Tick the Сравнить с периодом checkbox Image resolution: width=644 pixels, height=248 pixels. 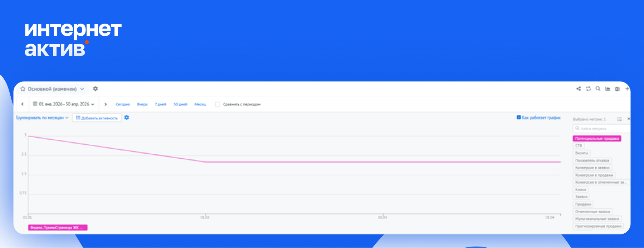coord(218,104)
